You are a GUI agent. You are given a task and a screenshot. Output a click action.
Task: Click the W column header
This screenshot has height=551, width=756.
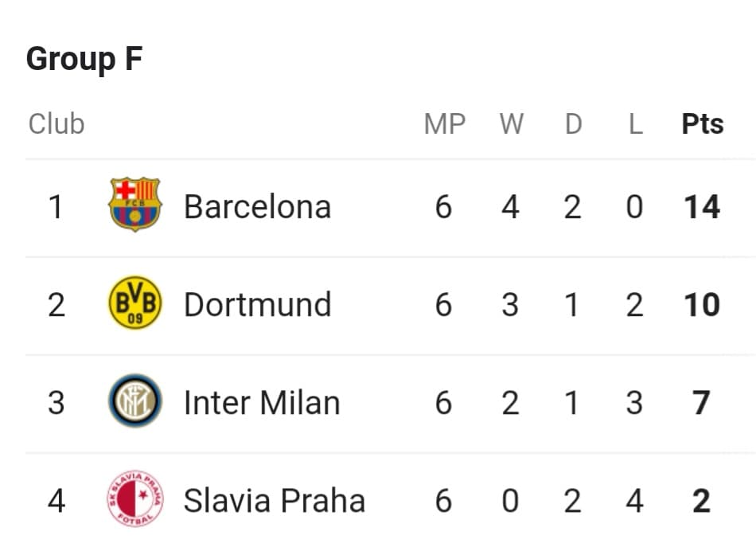511,124
